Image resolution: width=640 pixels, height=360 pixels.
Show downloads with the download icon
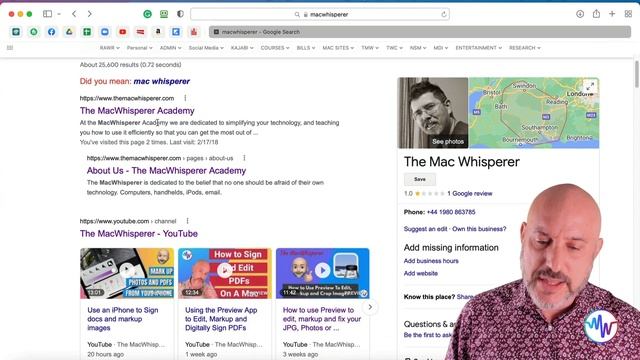[x=580, y=14]
